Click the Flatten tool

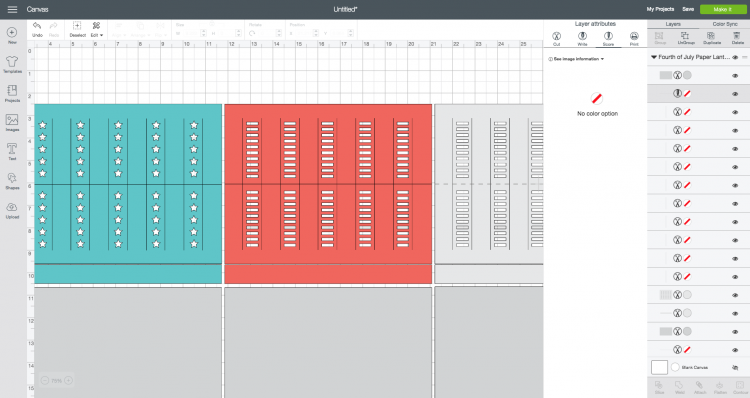tap(720, 387)
